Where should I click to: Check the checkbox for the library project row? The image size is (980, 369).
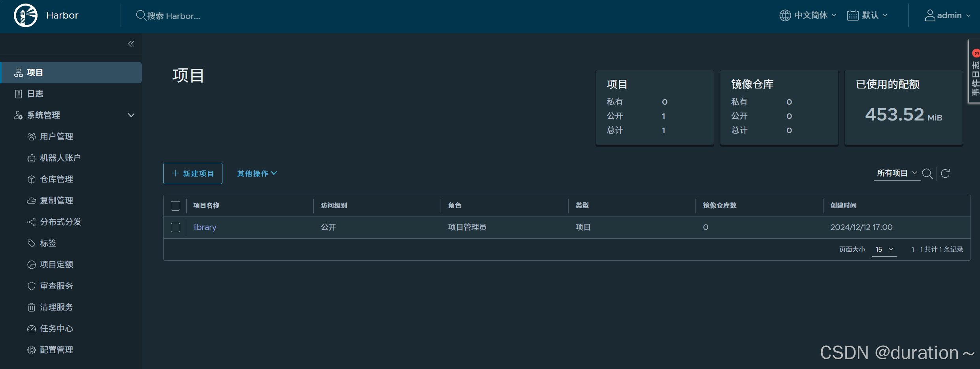[x=175, y=228]
